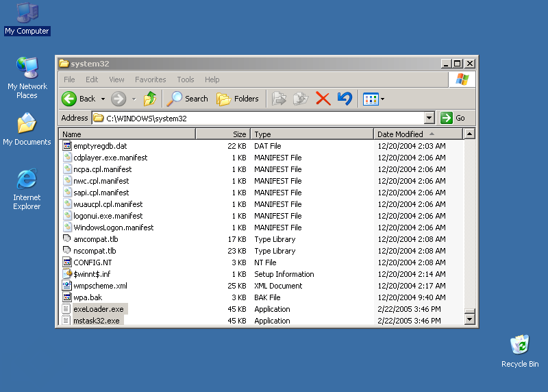Open the Favorites menu

[151, 79]
